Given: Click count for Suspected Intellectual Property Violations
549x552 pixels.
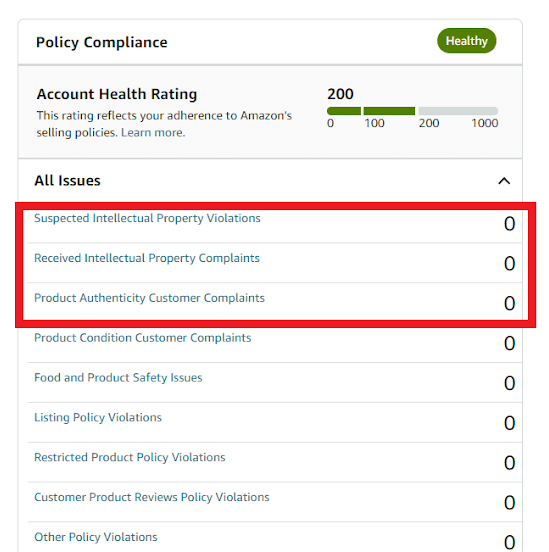Looking at the screenshot, I should tap(509, 224).
